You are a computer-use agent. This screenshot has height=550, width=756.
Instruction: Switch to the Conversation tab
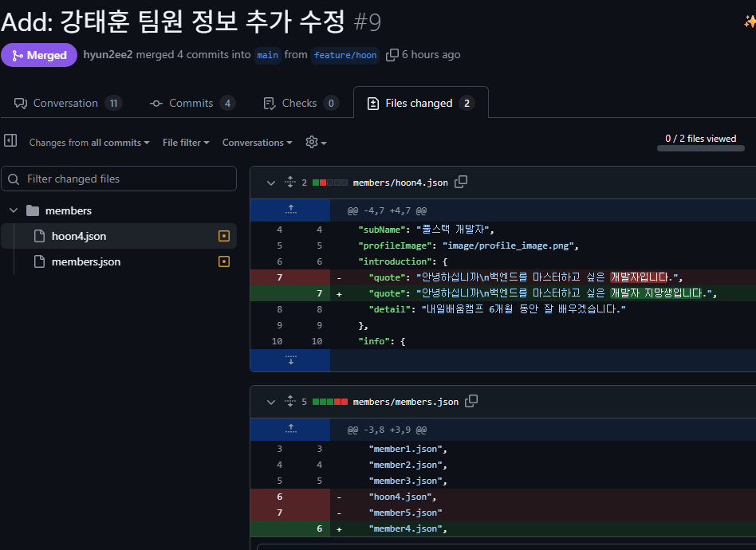(x=68, y=103)
